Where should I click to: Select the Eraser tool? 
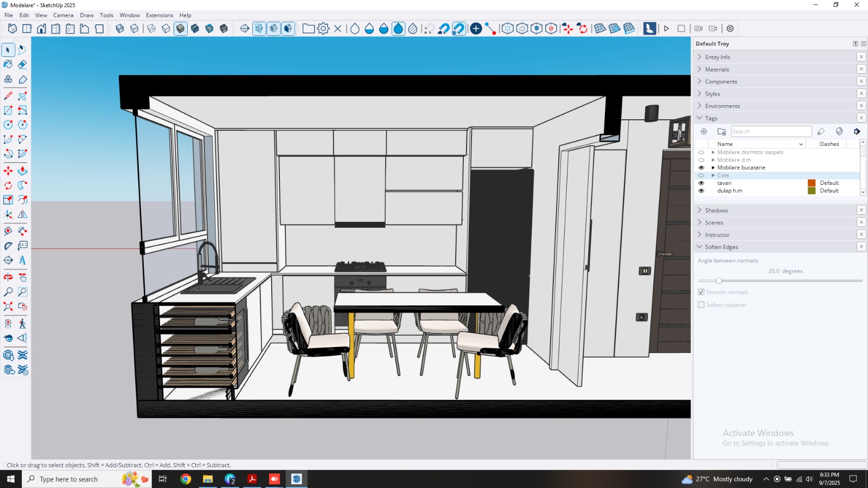click(22, 65)
